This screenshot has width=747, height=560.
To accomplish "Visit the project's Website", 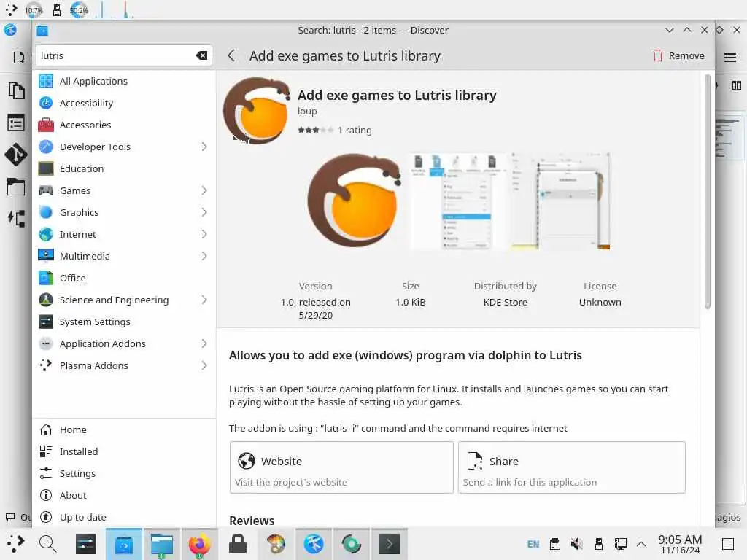I will 341,467.
